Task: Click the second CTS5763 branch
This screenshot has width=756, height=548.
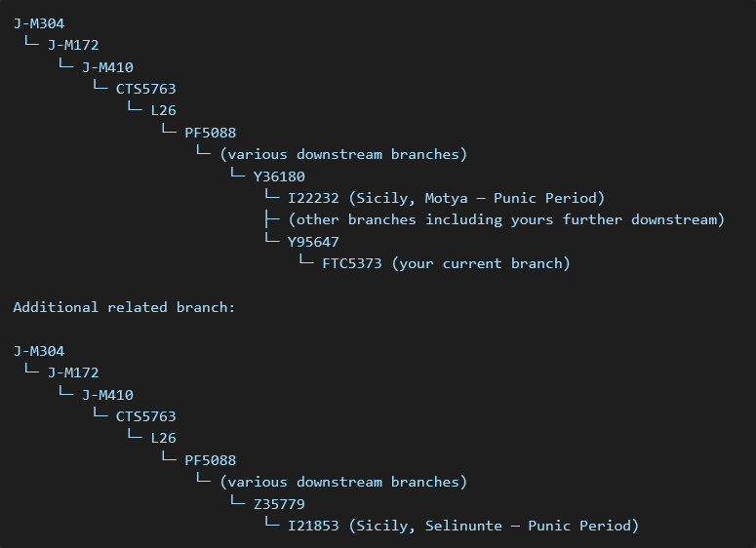Action: tap(146, 416)
